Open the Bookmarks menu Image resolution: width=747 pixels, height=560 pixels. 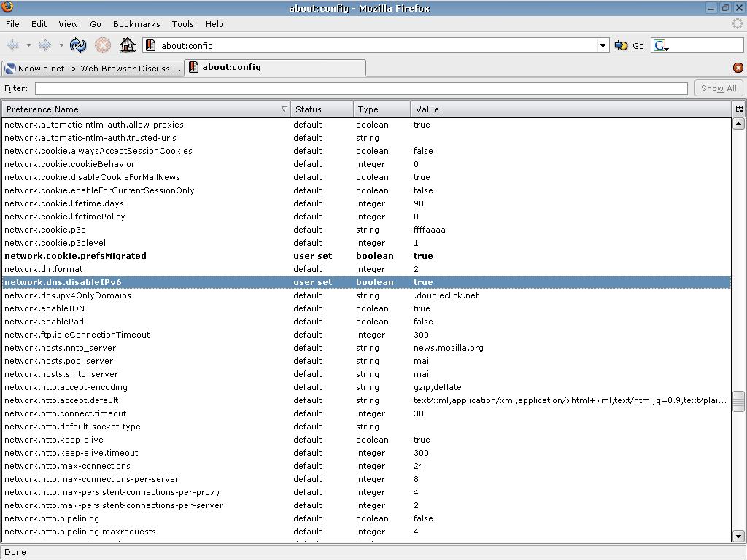(x=136, y=24)
